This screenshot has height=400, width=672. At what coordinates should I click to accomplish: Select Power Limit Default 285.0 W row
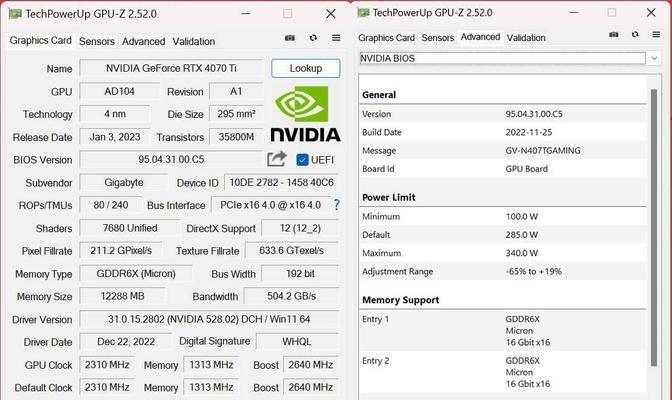(x=503, y=235)
